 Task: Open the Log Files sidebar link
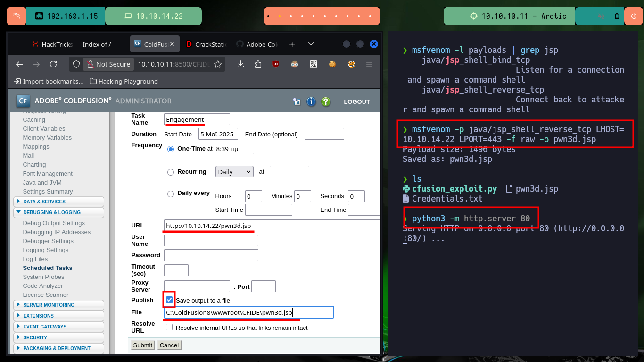pyautogui.click(x=35, y=259)
